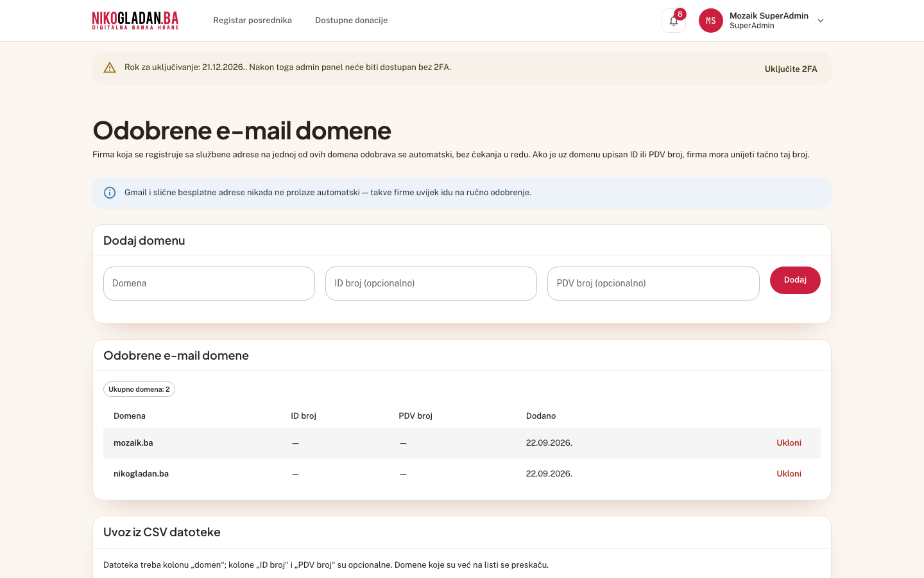This screenshot has height=578, width=924.
Task: Expand the Mozaik SuperAdmin account dropdown
Action: pyautogui.click(x=821, y=21)
